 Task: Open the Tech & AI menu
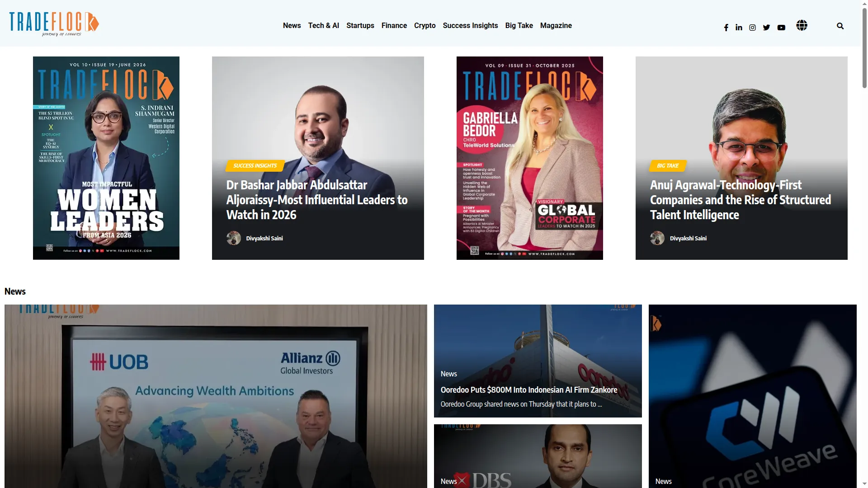click(324, 26)
